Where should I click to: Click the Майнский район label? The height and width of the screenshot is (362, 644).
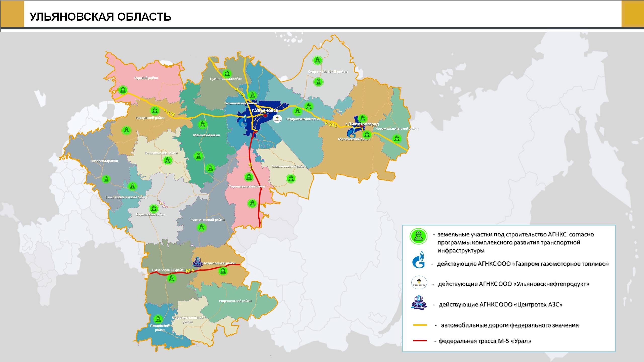click(207, 135)
